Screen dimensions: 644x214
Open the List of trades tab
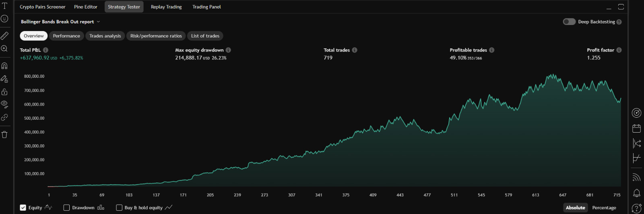(x=205, y=36)
